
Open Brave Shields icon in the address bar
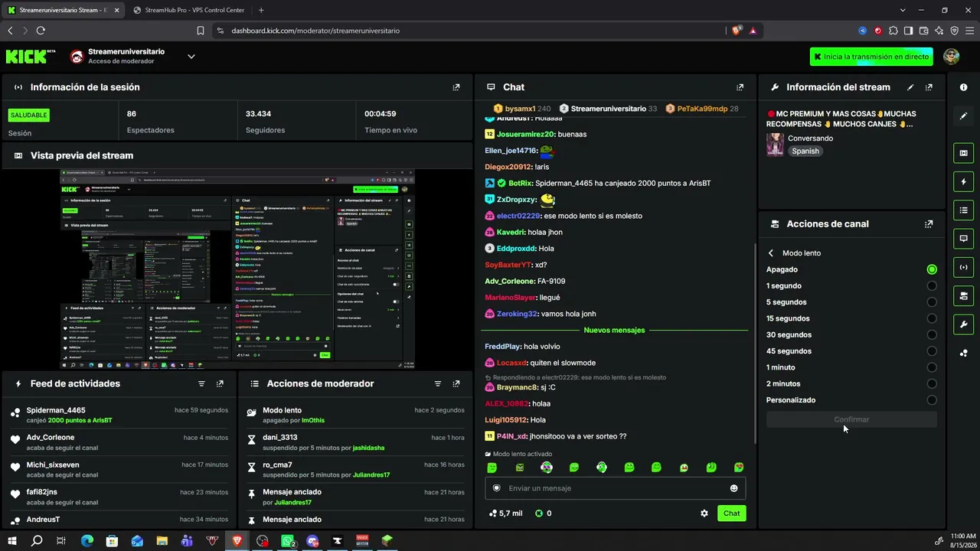[x=737, y=31]
